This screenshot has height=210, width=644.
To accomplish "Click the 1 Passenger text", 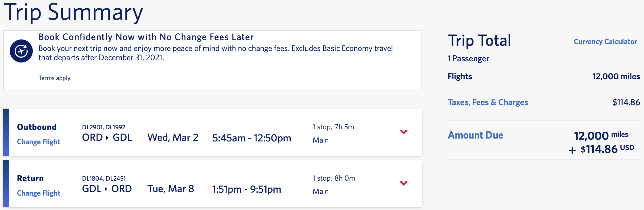I will click(x=468, y=58).
